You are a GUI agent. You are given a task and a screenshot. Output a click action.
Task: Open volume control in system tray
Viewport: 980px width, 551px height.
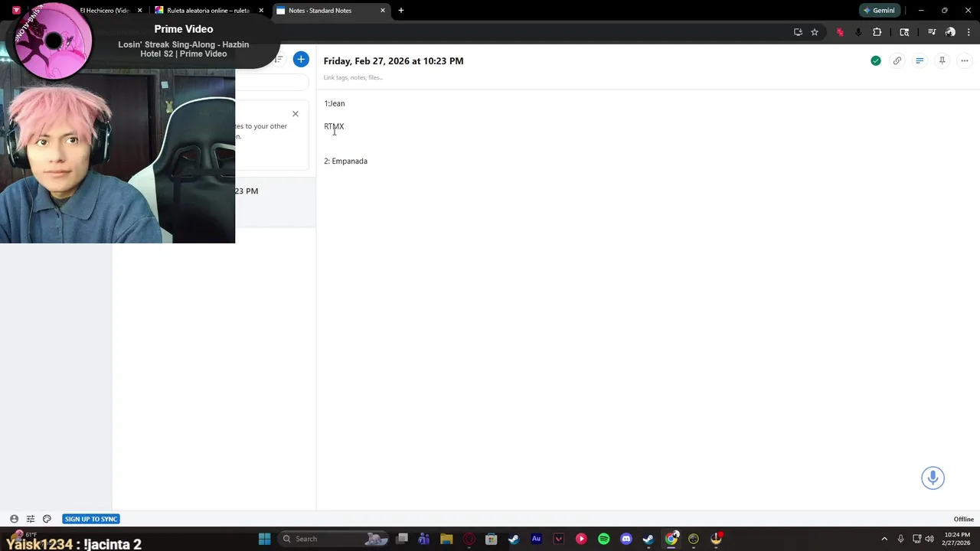[929, 539]
